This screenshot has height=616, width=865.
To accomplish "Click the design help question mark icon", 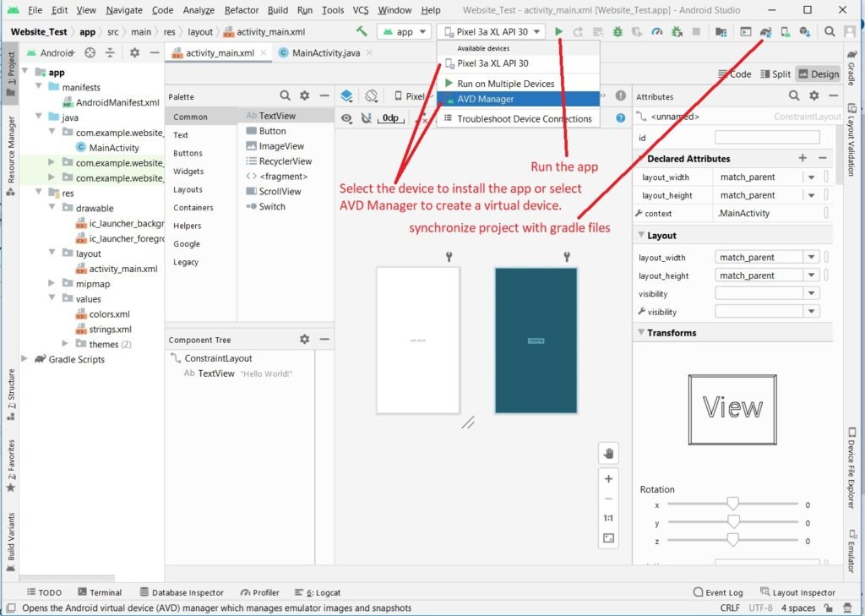I will click(x=621, y=117).
